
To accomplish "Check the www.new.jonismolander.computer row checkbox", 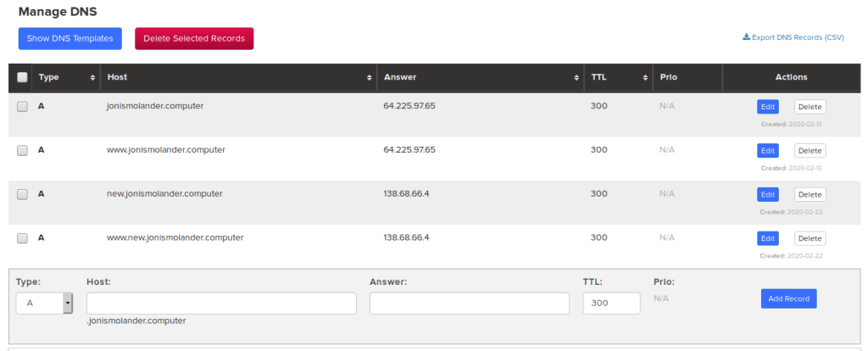I will pyautogui.click(x=22, y=238).
